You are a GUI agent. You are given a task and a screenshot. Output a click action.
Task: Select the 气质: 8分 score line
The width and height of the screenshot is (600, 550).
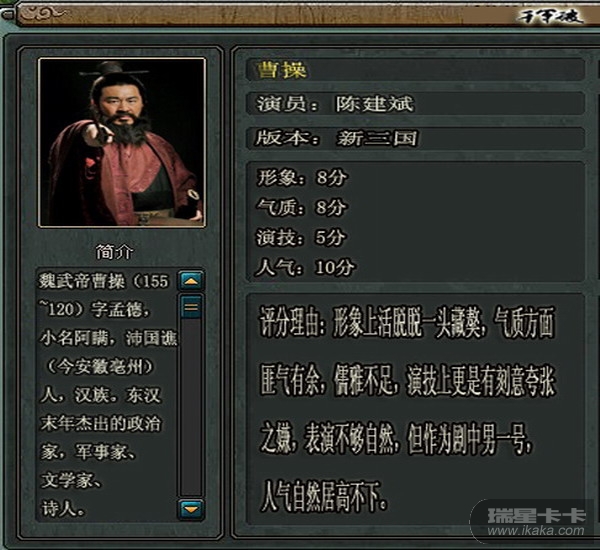[302, 207]
